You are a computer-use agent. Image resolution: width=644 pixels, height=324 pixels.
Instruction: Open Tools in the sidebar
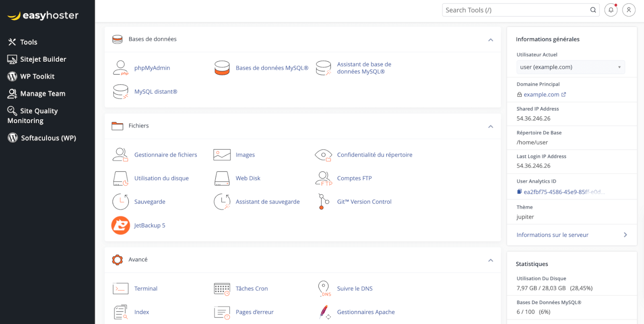23,42
